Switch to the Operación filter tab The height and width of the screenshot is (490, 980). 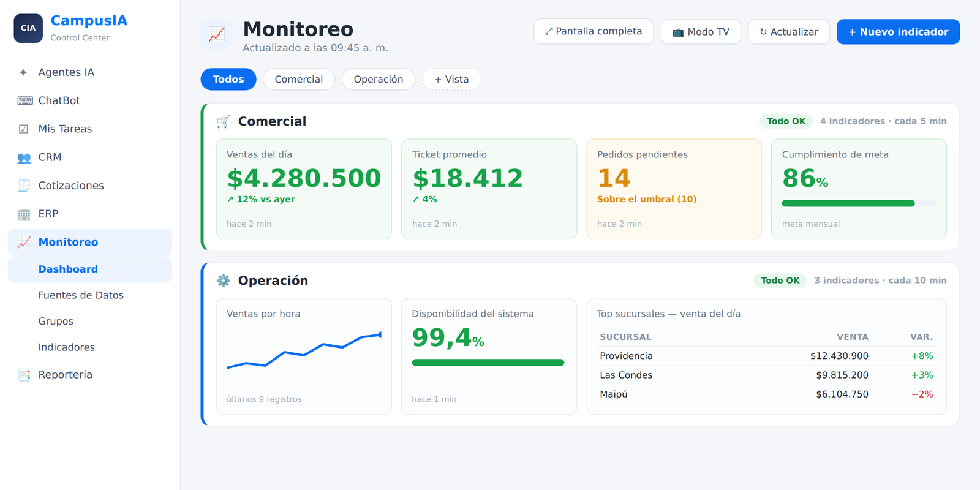(x=379, y=79)
